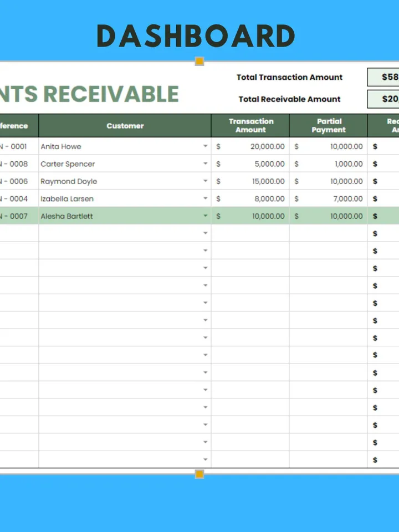Viewport: 399px width, 532px height.
Task: Click the 7,000.00 partial payment cell
Action: tap(329, 198)
